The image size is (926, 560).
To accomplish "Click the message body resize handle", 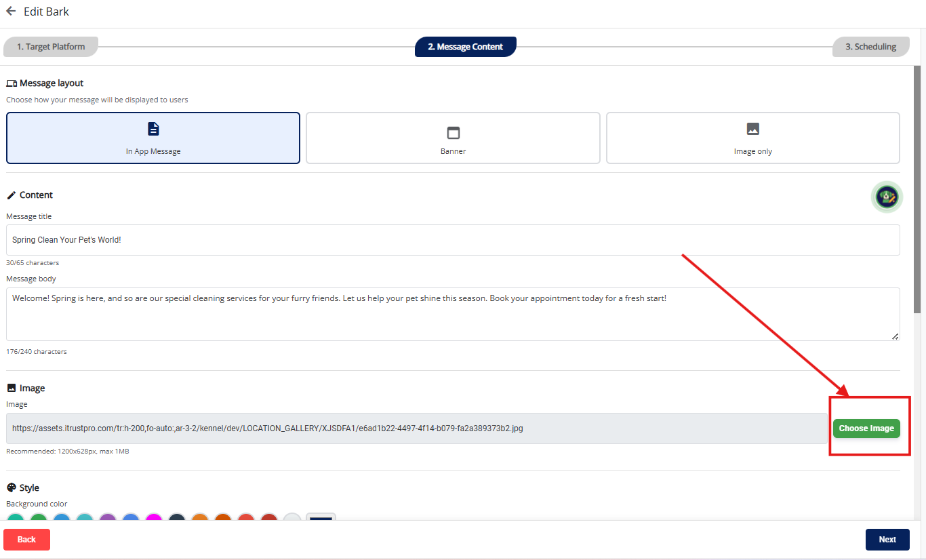I will 895,336.
